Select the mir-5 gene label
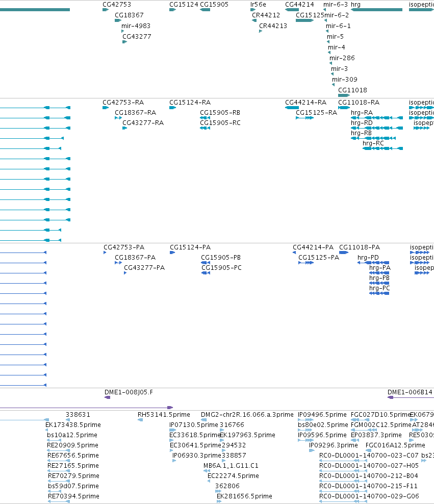434x504 pixels. (336, 37)
